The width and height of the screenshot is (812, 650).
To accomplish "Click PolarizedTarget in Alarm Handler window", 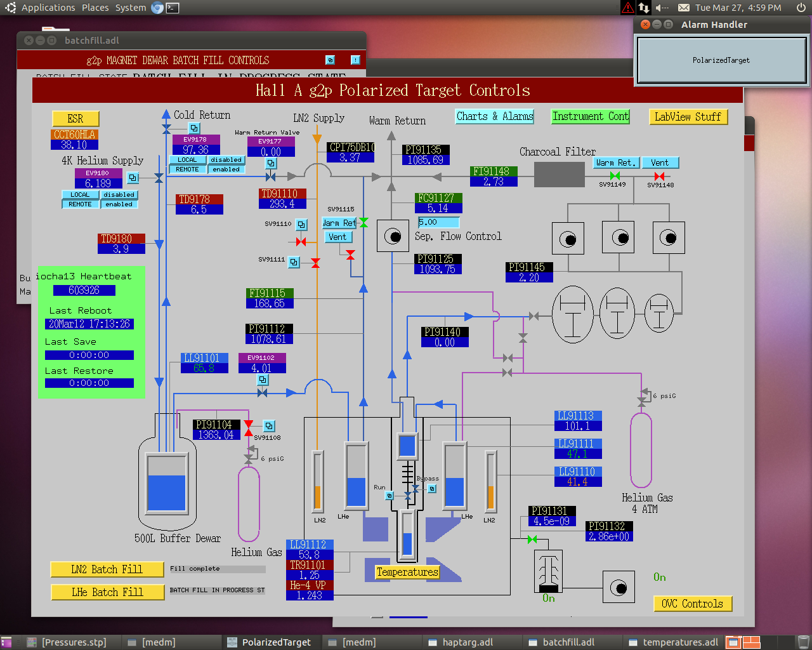I will tap(721, 60).
